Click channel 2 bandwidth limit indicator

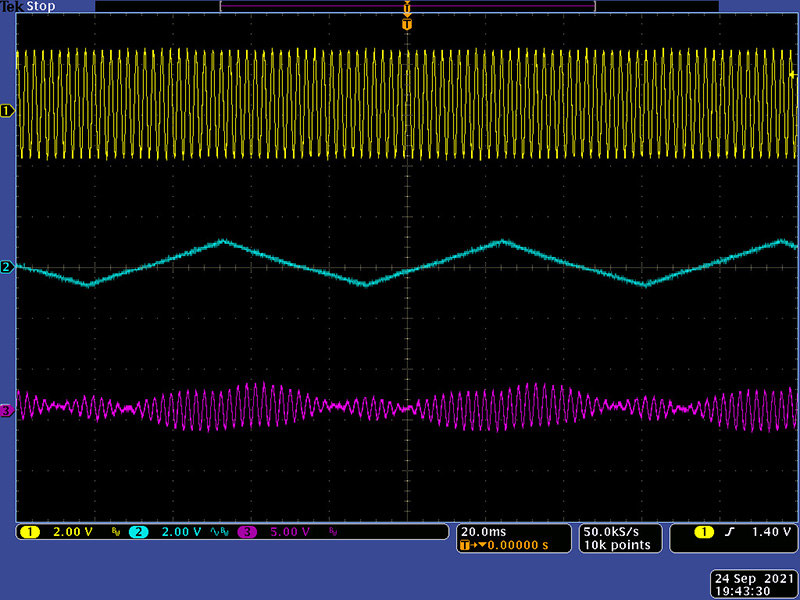(218, 531)
